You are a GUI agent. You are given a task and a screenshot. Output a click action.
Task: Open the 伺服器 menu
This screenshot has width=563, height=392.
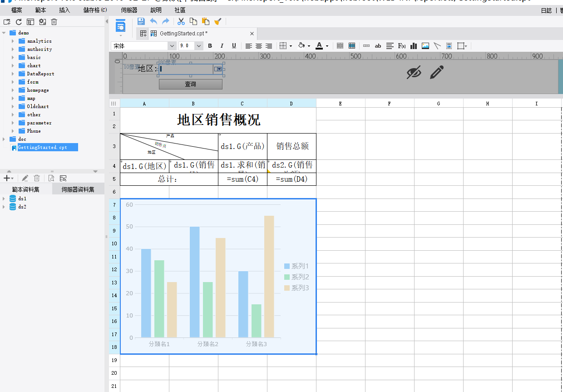click(x=129, y=10)
